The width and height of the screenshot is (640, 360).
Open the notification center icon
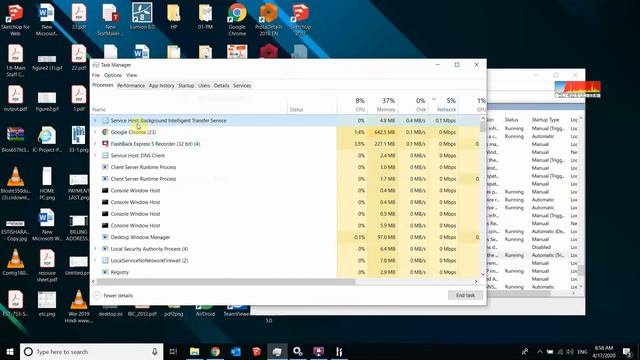(x=627, y=351)
